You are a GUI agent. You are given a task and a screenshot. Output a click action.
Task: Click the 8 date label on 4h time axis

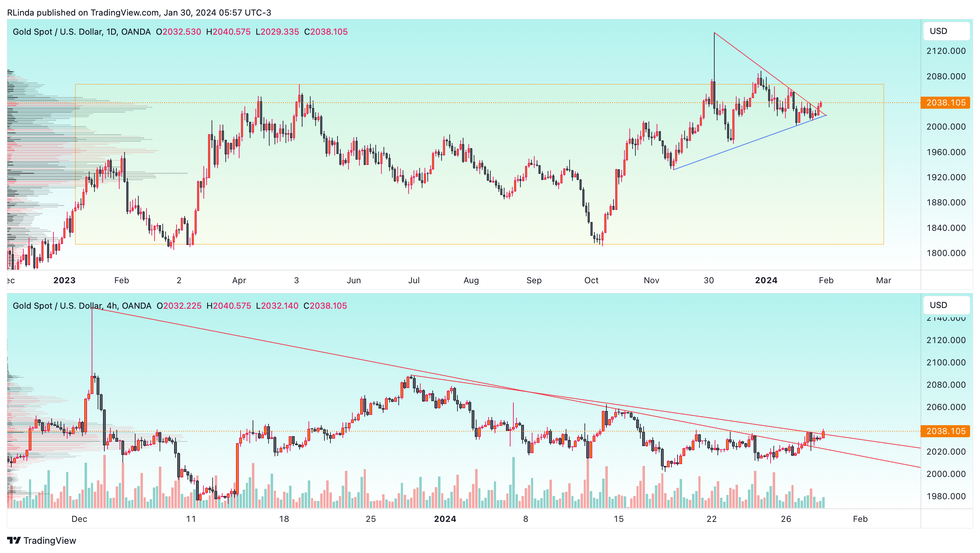(526, 519)
